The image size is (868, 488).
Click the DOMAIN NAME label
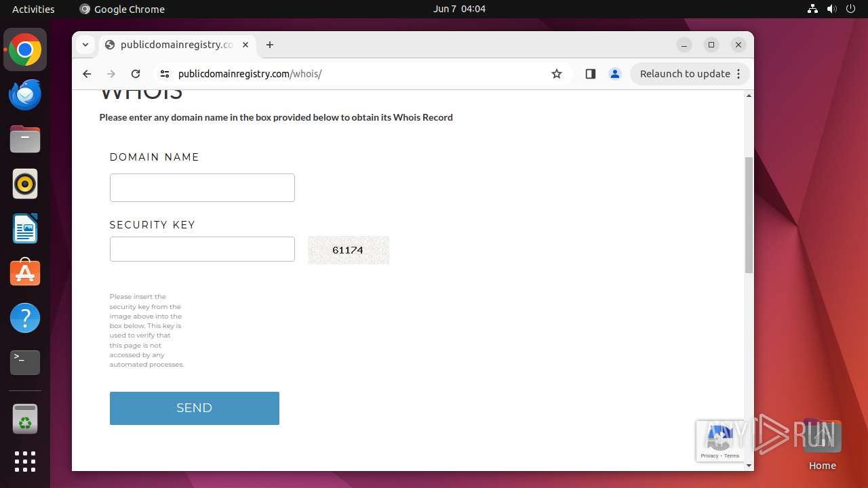[155, 157]
